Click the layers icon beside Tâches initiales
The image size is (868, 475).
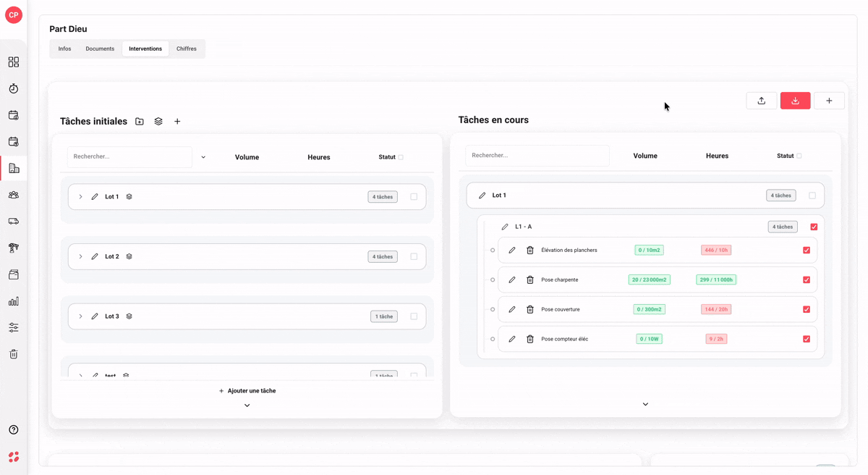tap(158, 122)
